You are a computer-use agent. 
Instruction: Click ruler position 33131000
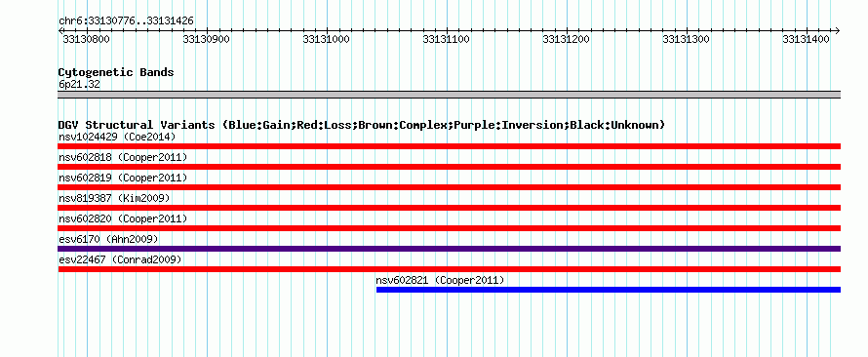(x=326, y=39)
